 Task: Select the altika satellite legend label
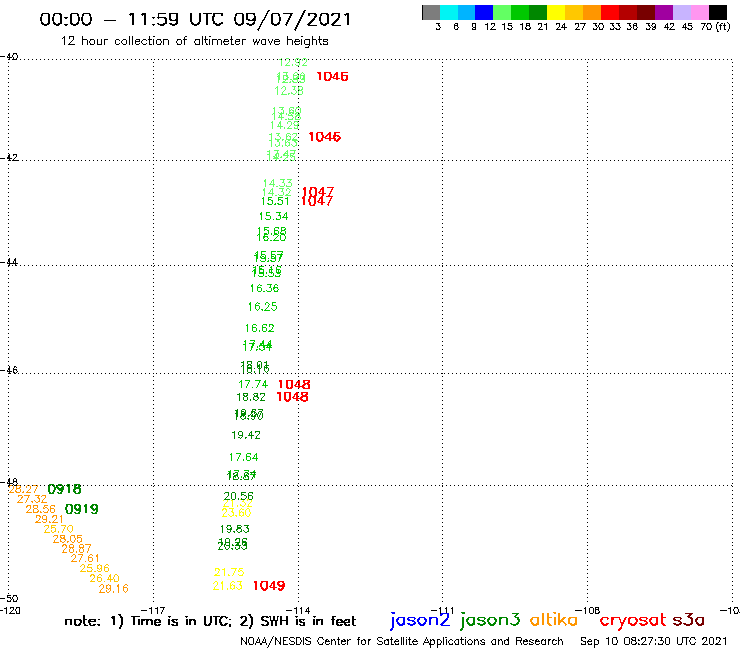554,620
